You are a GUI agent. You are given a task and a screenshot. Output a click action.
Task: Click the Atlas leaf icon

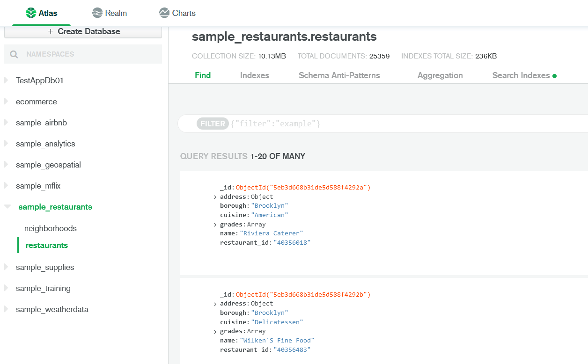click(x=31, y=13)
